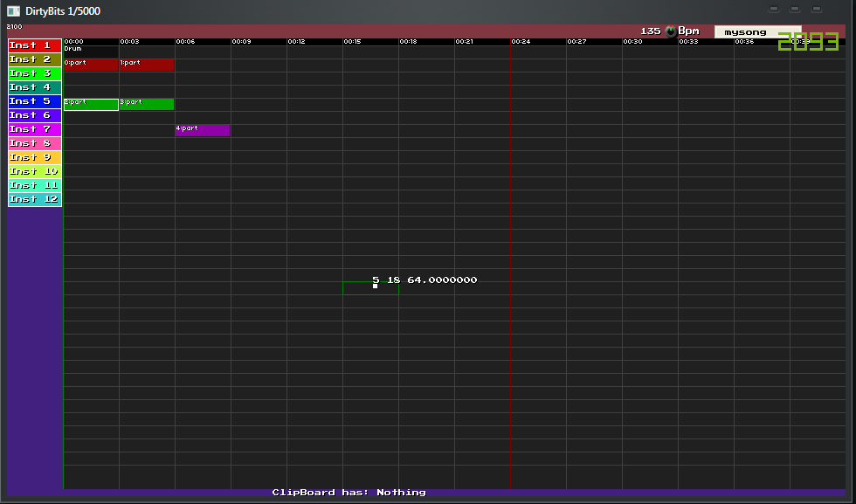This screenshot has width=856, height=504.
Task: Click the 2100 counter text
Action: (x=14, y=27)
